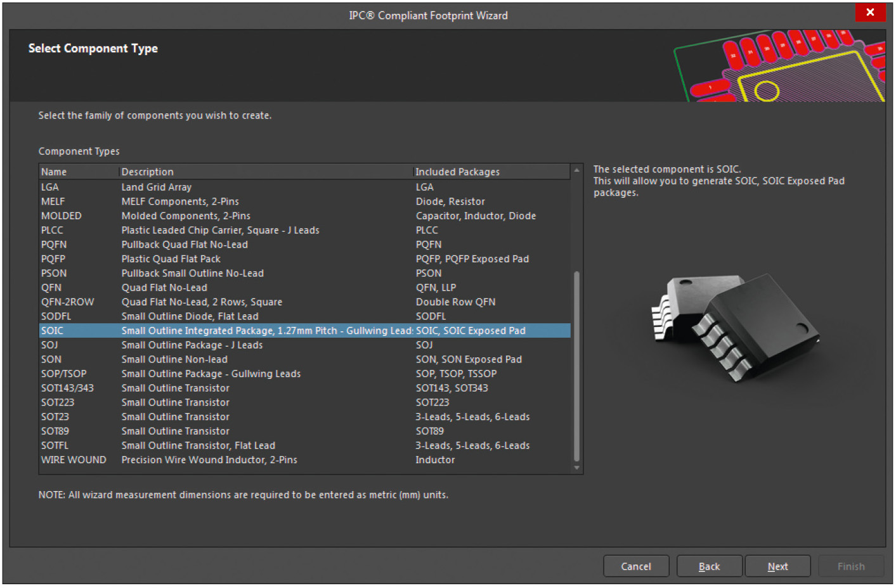896x588 pixels.
Task: Click 'Precision Wire Wound Inductor, 2-Pins' cell
Action: 209,460
